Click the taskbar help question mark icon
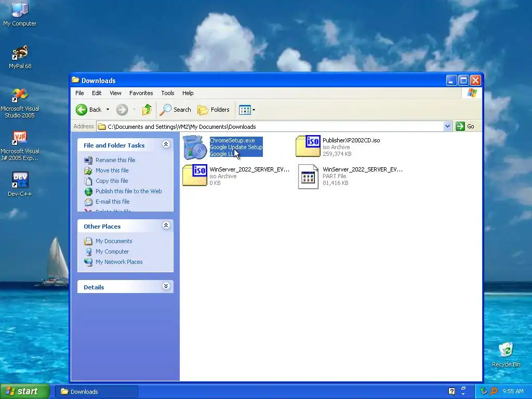 [x=451, y=392]
